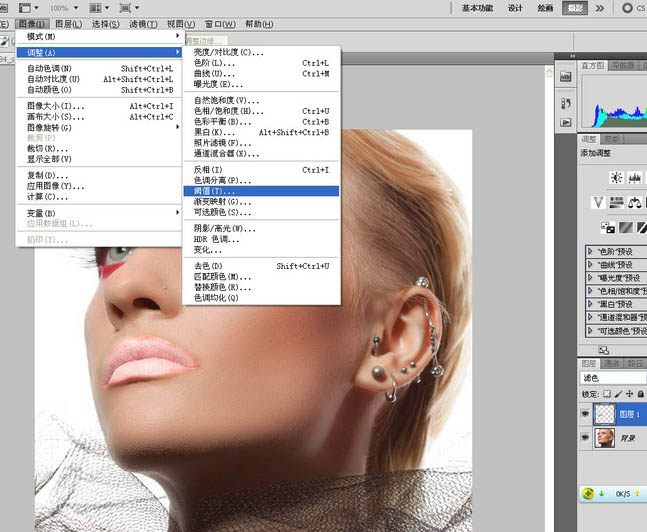The image size is (647, 532).
Task: Click the Mini Bridge icon in side dock
Action: point(566,76)
